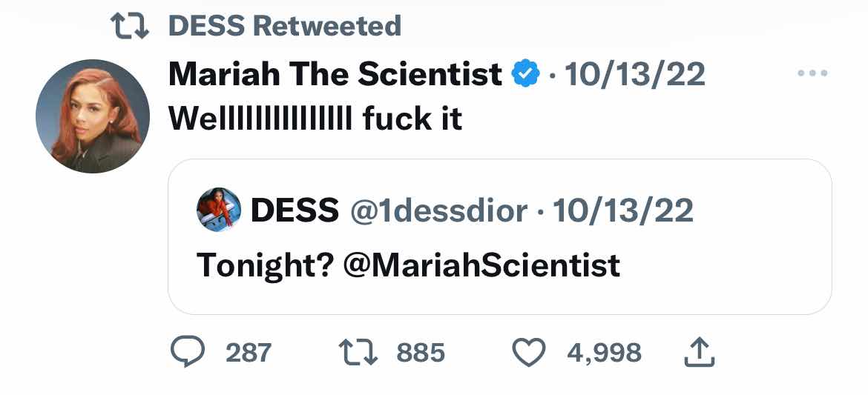868x395 pixels.
Task: Click the reply speech bubble icon
Action: (187, 352)
